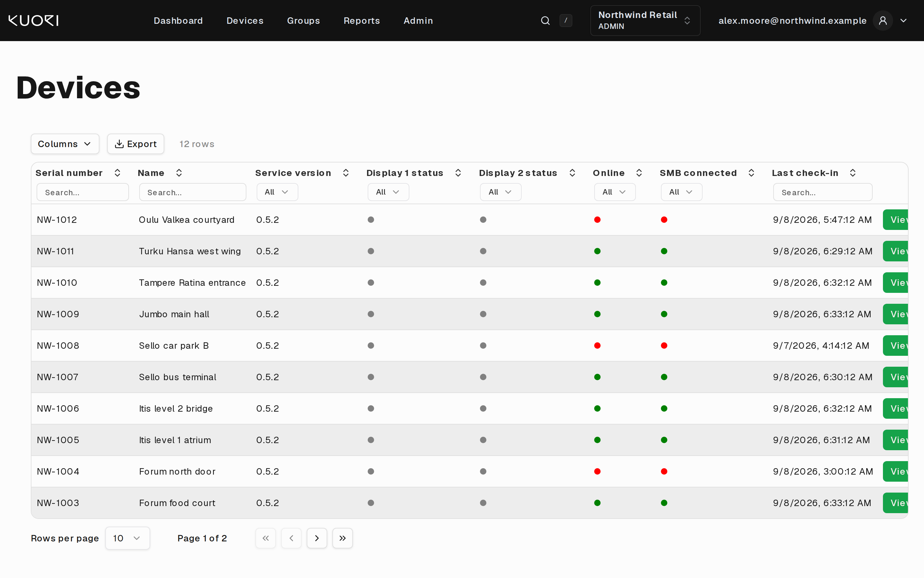View device NW-1012
The width and height of the screenshot is (924, 578).
pos(895,220)
